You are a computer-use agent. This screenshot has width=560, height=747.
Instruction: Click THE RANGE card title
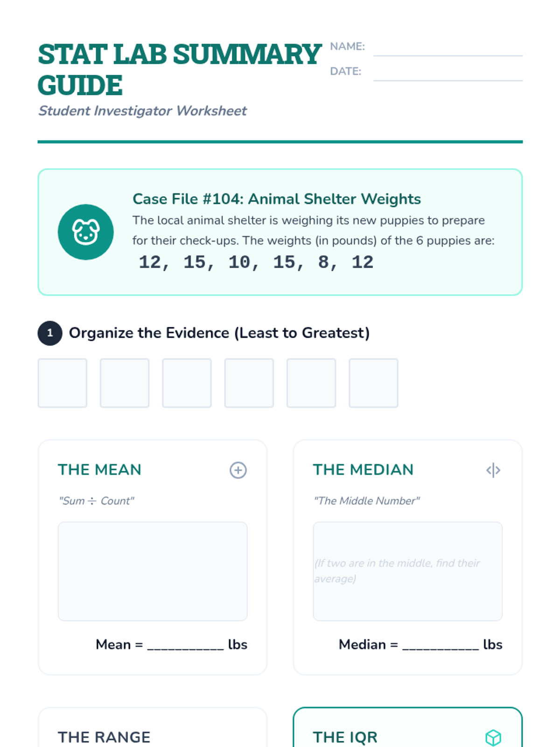coord(104,737)
